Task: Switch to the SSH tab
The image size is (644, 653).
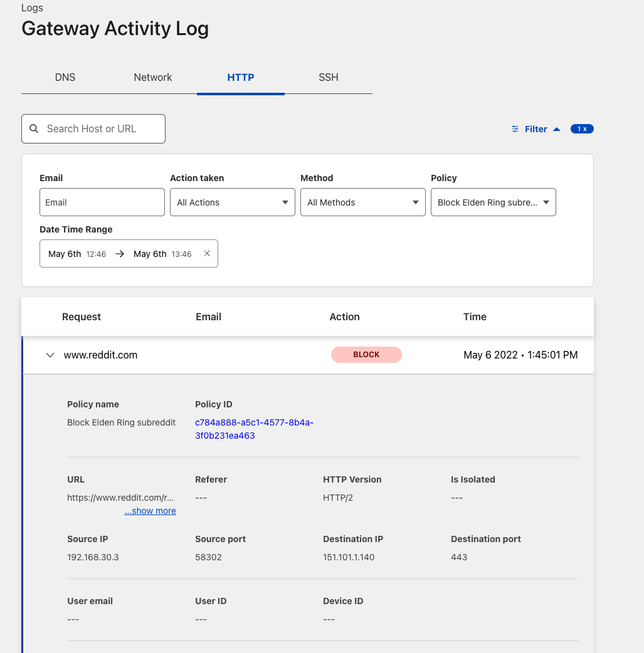Action: 328,77
